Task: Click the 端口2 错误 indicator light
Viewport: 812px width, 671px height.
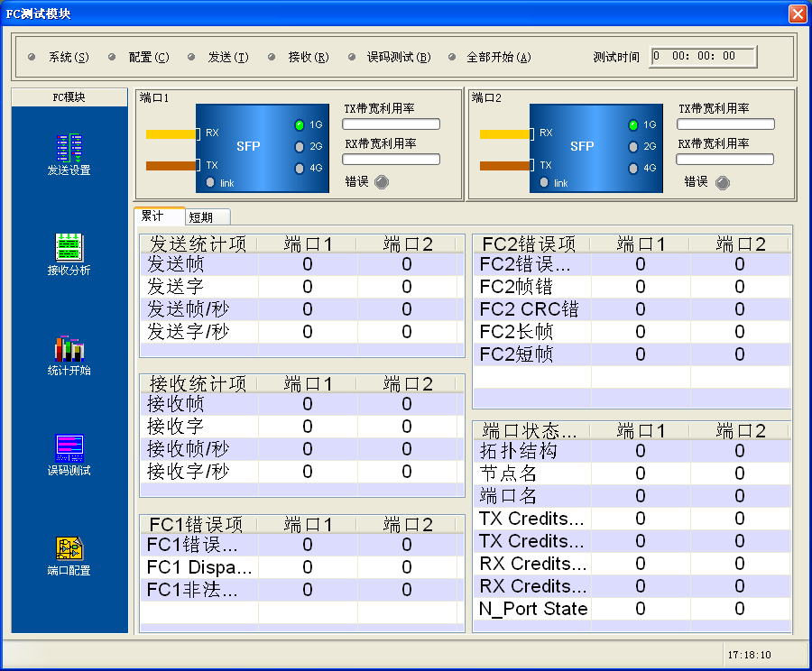Action: point(723,183)
